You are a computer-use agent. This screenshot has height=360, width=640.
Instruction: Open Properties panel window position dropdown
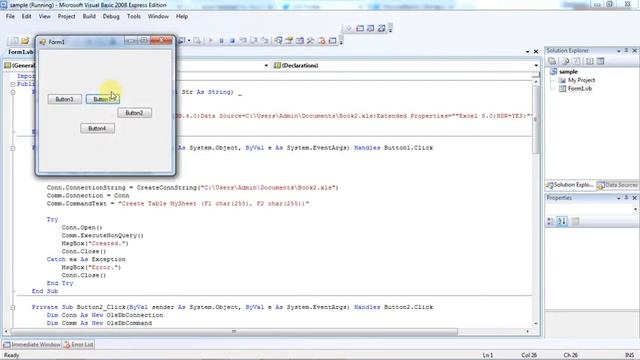[619, 198]
